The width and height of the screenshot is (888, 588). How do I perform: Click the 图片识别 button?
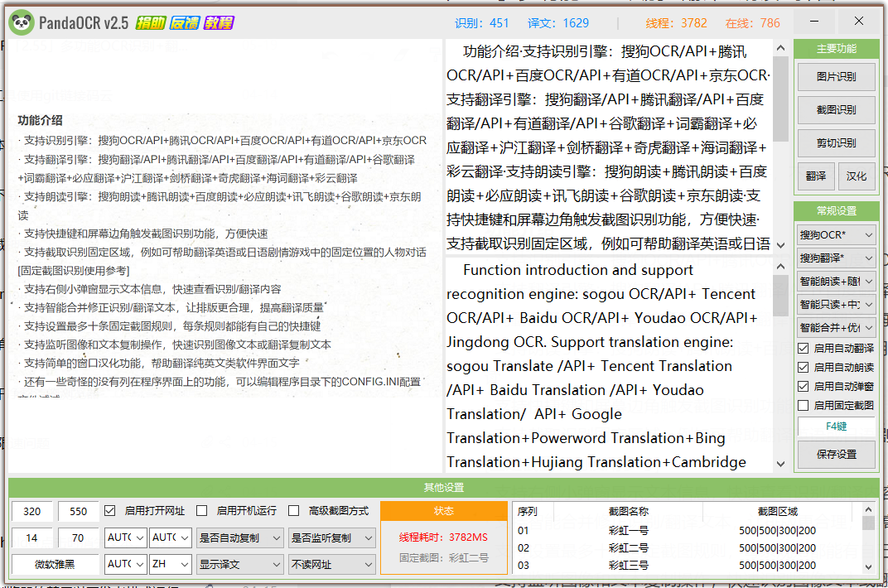837,77
